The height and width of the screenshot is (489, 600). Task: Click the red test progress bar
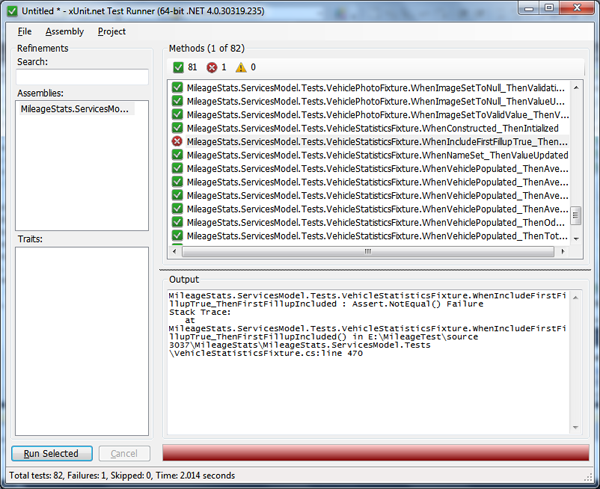pos(376,453)
